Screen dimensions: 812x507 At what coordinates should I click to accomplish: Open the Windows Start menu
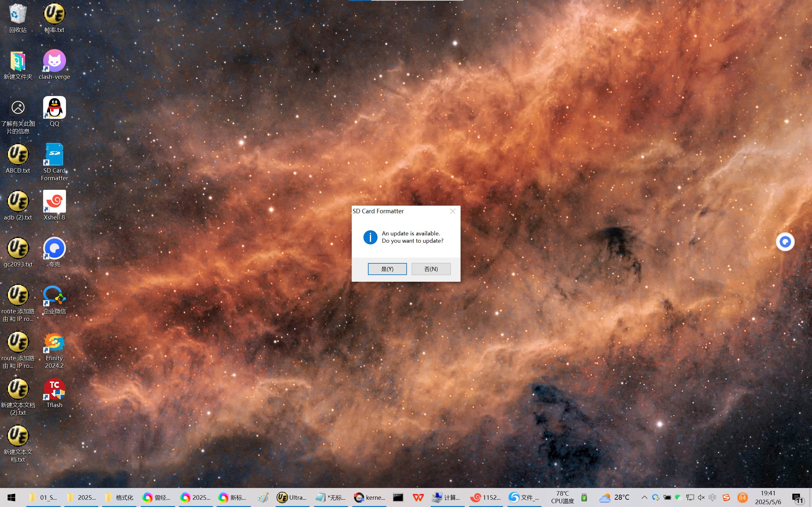click(11, 497)
